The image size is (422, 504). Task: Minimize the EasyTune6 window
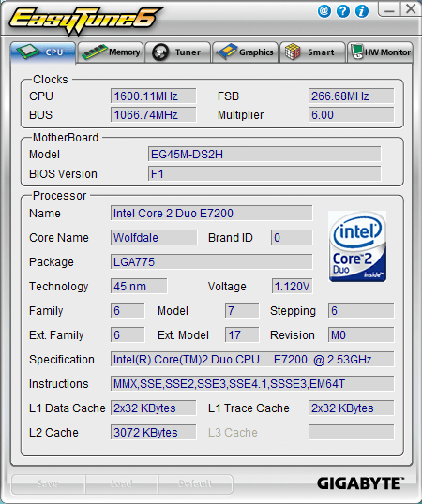tap(389, 8)
